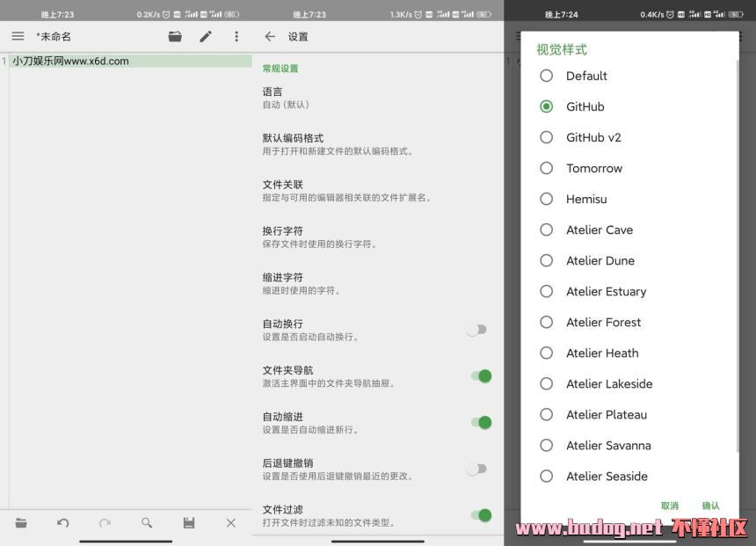The image size is (756, 546).
Task: Tap the back arrow beside 设置
Action: tap(270, 36)
